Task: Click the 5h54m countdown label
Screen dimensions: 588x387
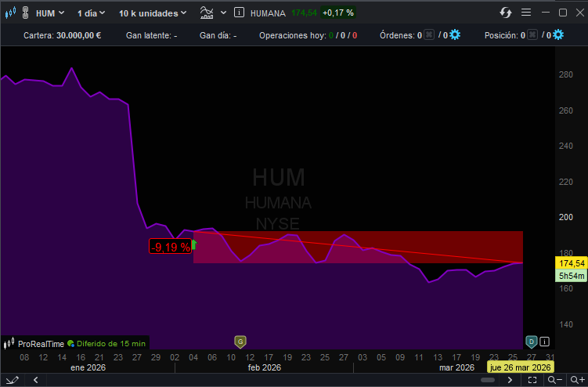Action: [x=572, y=276]
